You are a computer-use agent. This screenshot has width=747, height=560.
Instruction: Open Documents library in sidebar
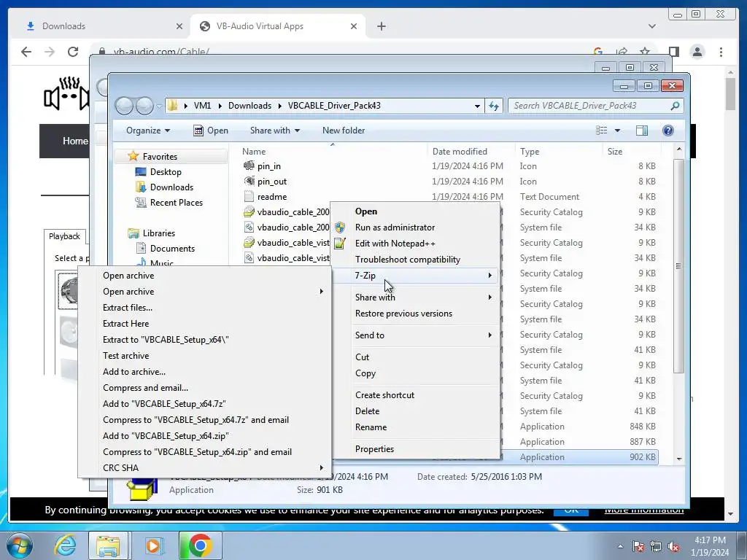[172, 249]
